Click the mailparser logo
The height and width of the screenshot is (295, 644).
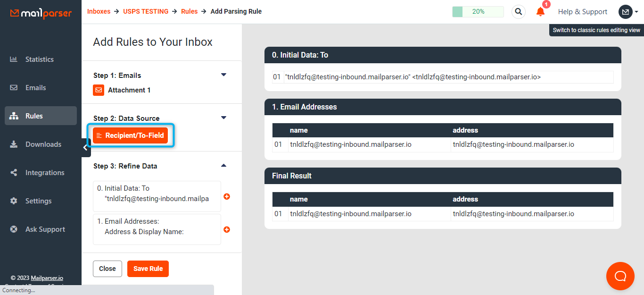[x=41, y=13]
